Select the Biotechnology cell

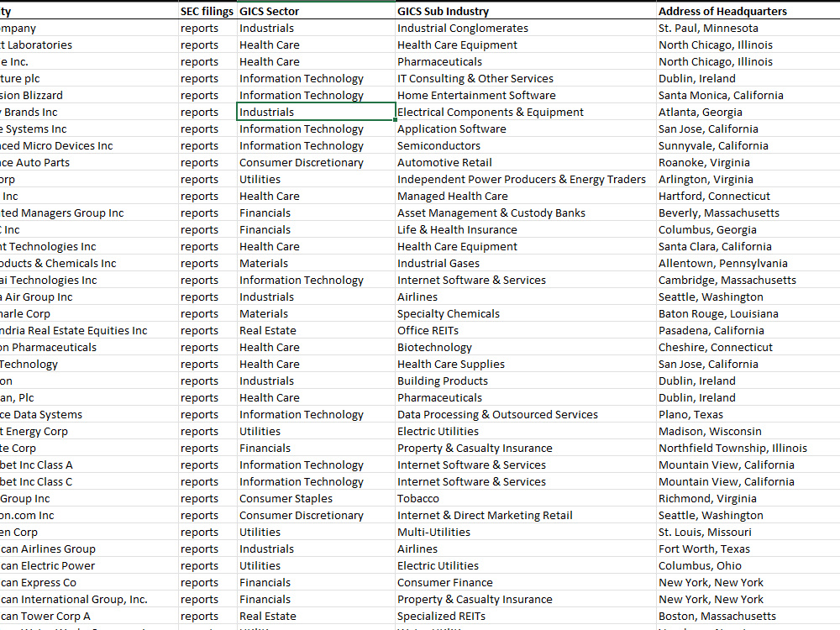pos(525,347)
